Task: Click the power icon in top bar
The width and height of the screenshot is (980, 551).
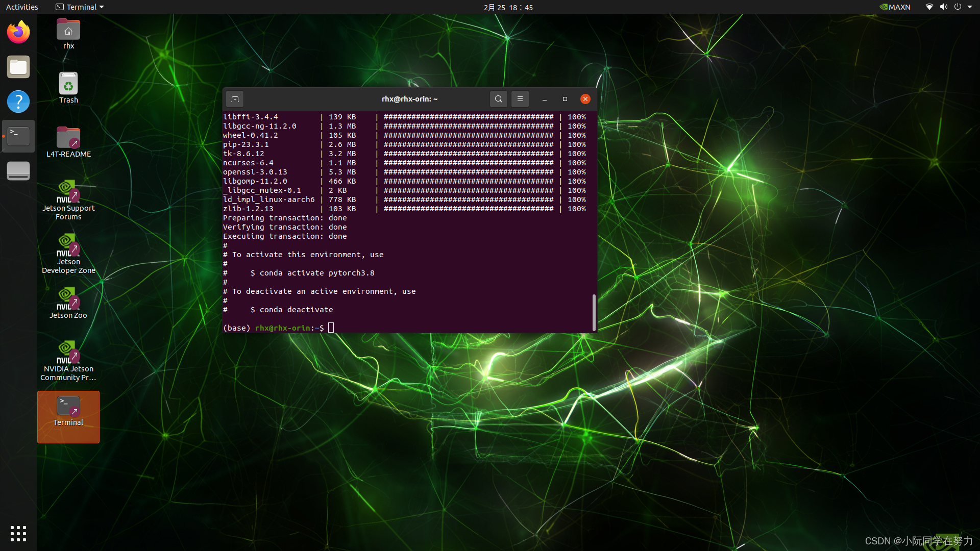Action: pyautogui.click(x=958, y=7)
